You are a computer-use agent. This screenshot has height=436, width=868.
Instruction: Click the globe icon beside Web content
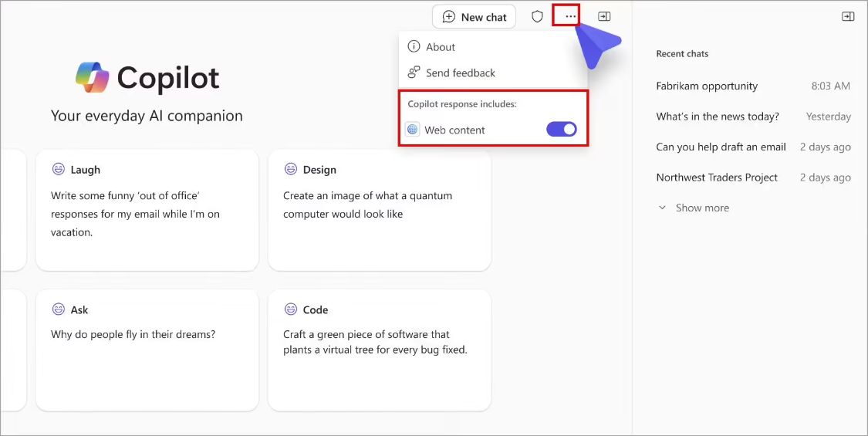(413, 130)
